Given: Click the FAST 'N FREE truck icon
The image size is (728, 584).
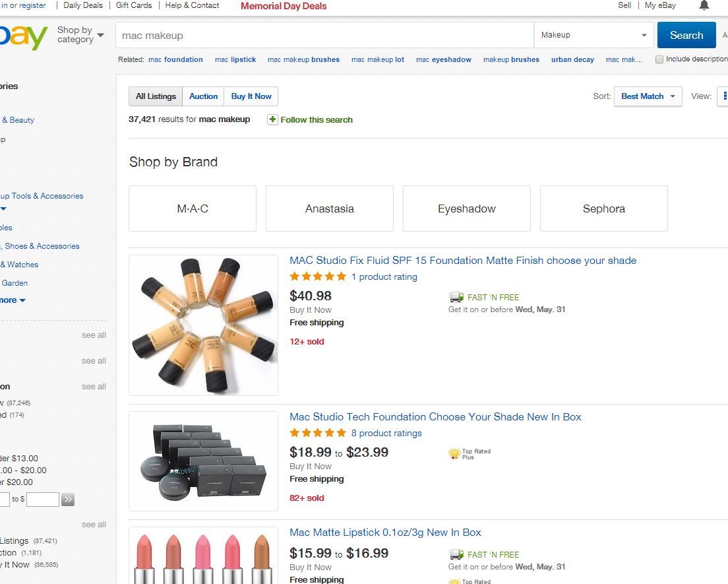Looking at the screenshot, I should [456, 298].
